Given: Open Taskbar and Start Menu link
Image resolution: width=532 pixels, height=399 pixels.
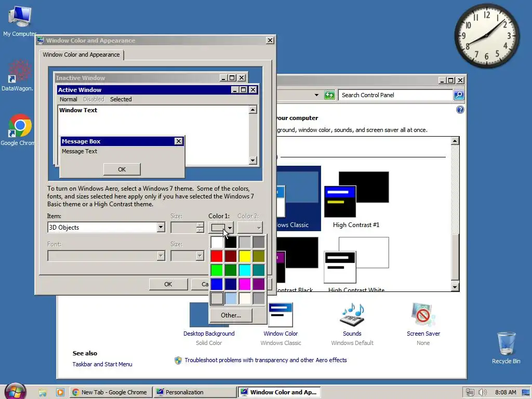Looking at the screenshot, I should click(x=102, y=364).
